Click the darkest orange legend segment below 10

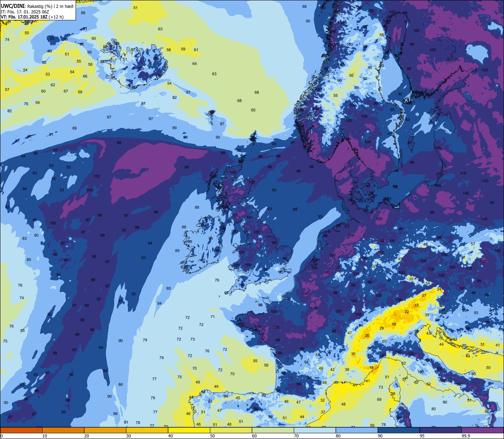(x=21, y=430)
